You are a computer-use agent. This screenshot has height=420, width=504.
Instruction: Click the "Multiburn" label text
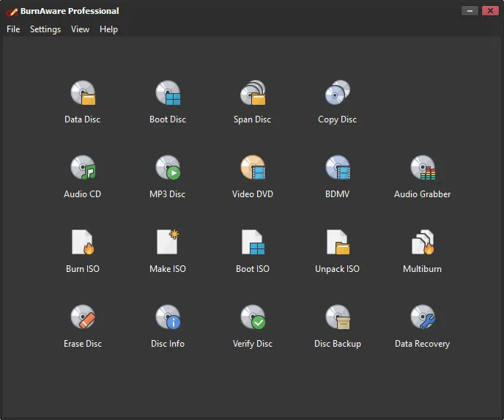423,269
